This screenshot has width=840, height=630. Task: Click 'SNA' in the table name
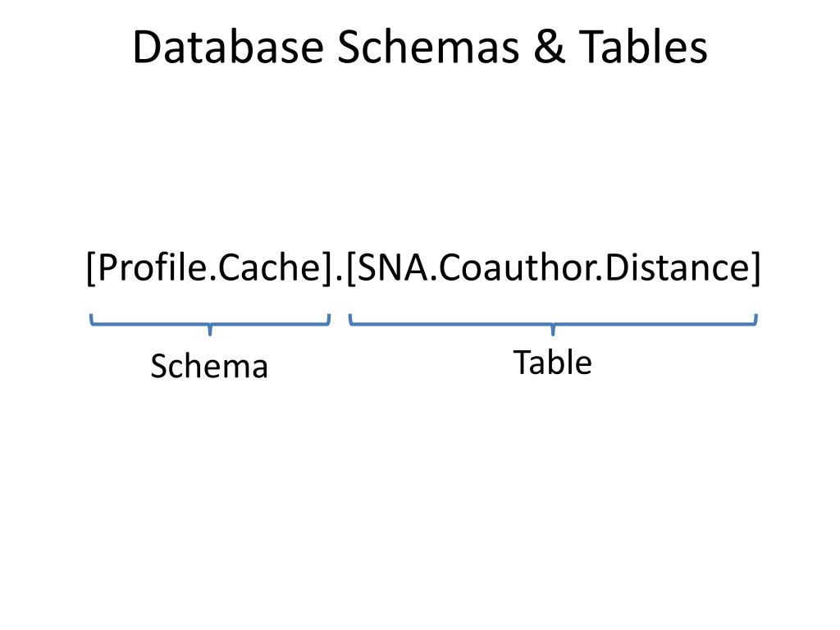393,267
